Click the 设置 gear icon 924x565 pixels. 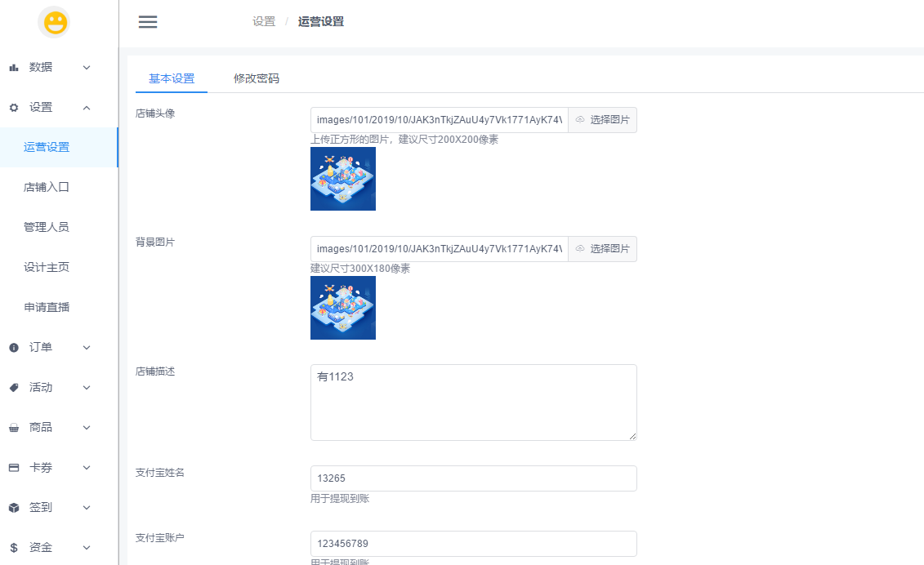tap(14, 107)
